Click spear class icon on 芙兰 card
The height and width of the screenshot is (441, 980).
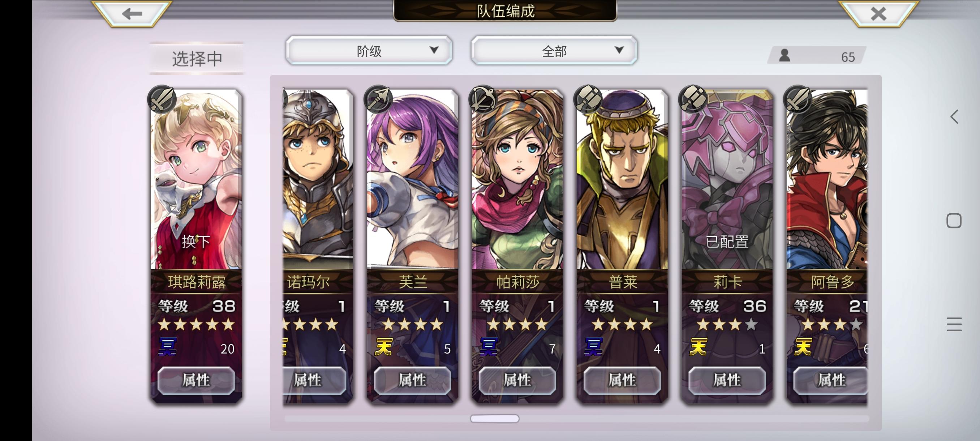click(378, 99)
